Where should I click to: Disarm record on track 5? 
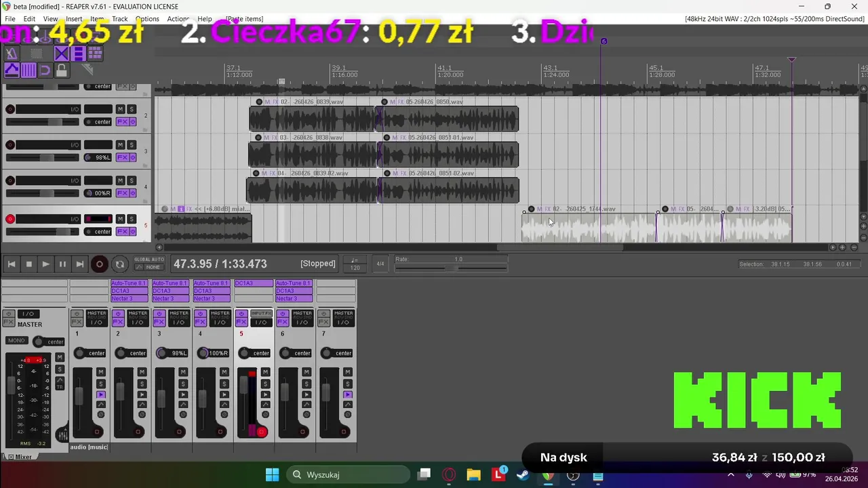pos(10,219)
